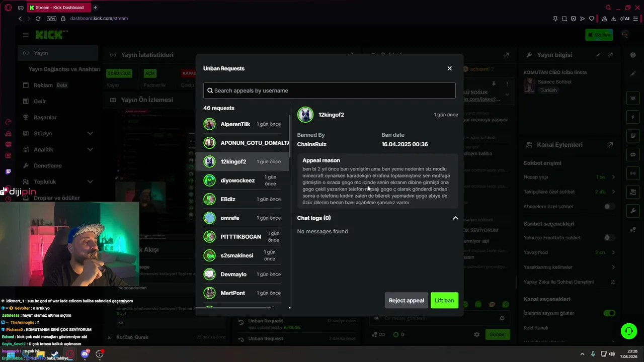The height and width of the screenshot is (362, 644).
Task: Open the Opera AI assistant icon
Action: [625, 19]
